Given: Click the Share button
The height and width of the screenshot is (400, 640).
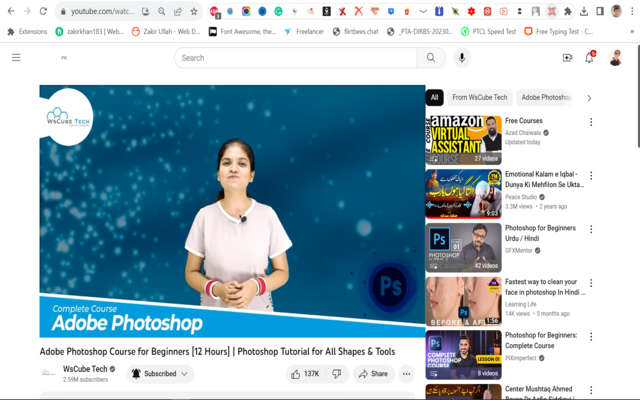Looking at the screenshot, I should point(373,374).
